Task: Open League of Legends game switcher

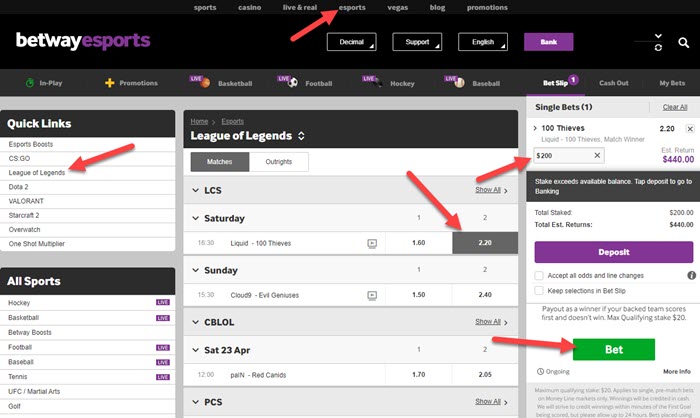Action: tap(301, 136)
